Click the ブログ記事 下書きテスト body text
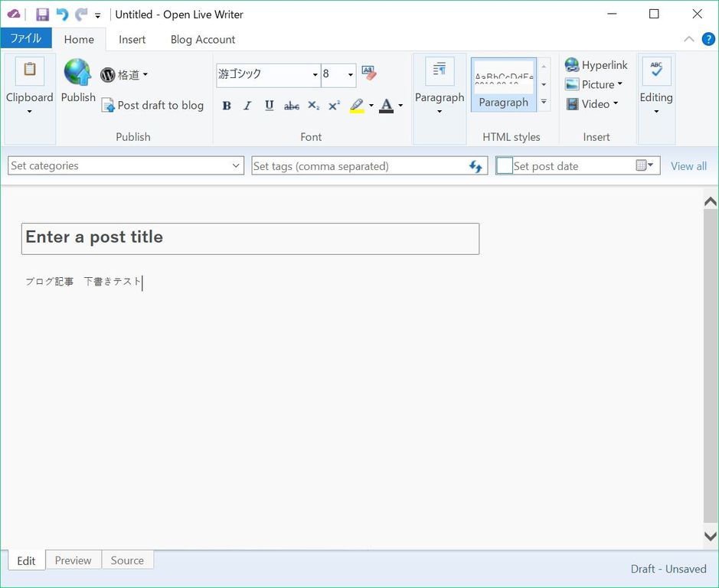This screenshot has height=588, width=719. (83, 282)
